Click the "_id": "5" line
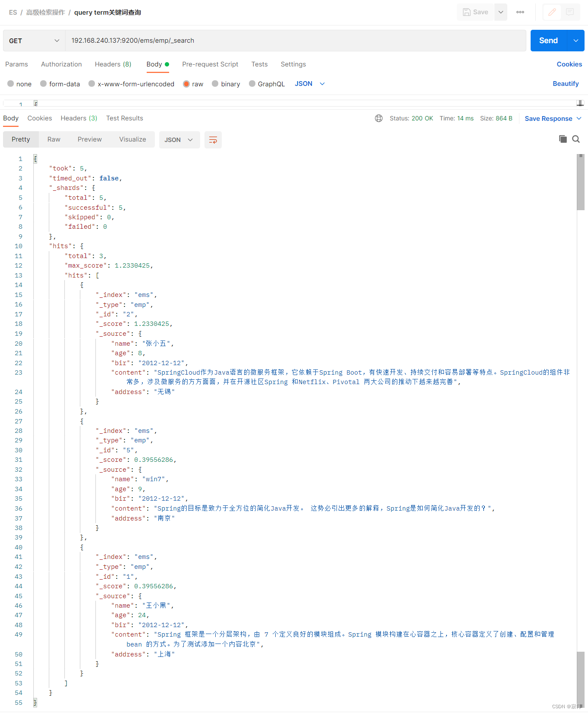Screen dimensions: 588x713 (x=116, y=450)
